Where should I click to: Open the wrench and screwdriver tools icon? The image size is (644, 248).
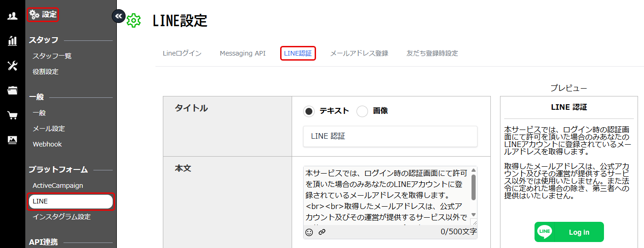point(12,66)
